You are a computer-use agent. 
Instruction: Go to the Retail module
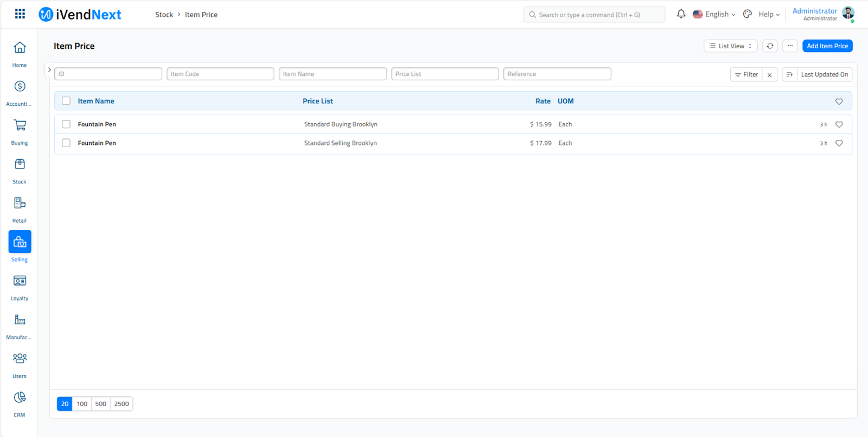(x=20, y=204)
